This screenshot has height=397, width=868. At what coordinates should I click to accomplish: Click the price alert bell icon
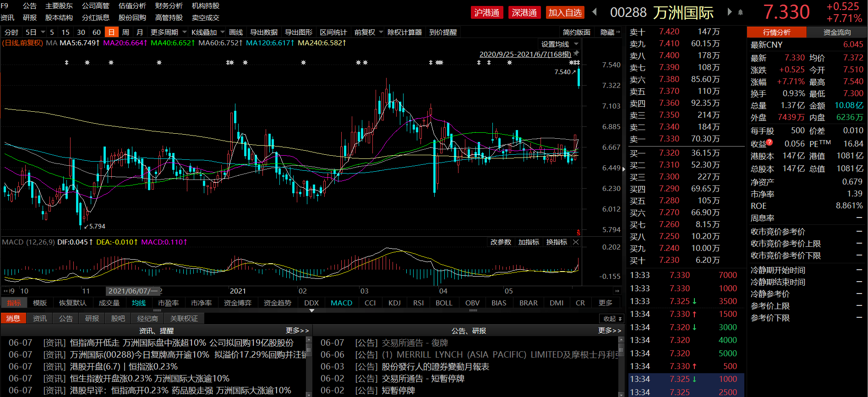tap(740, 12)
